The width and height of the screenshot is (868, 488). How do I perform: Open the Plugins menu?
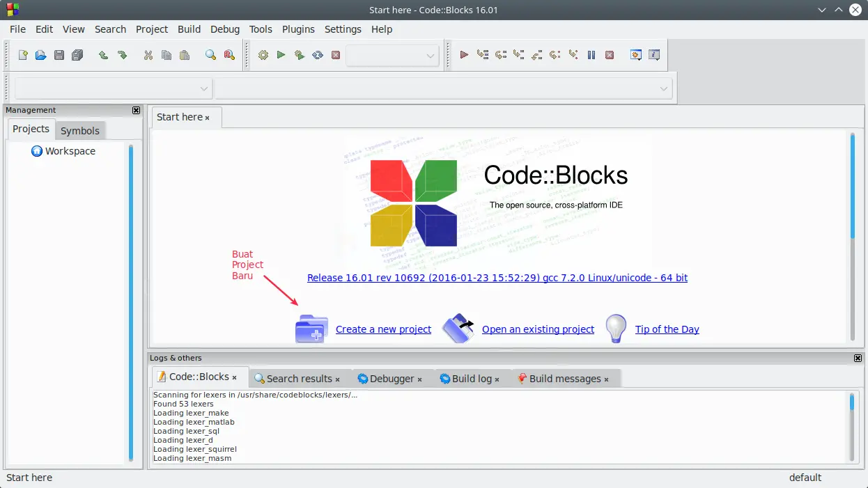298,29
